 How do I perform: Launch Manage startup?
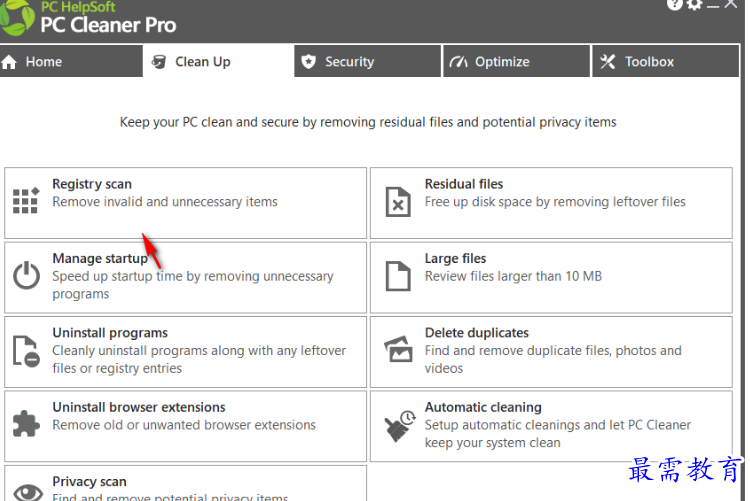(186, 278)
